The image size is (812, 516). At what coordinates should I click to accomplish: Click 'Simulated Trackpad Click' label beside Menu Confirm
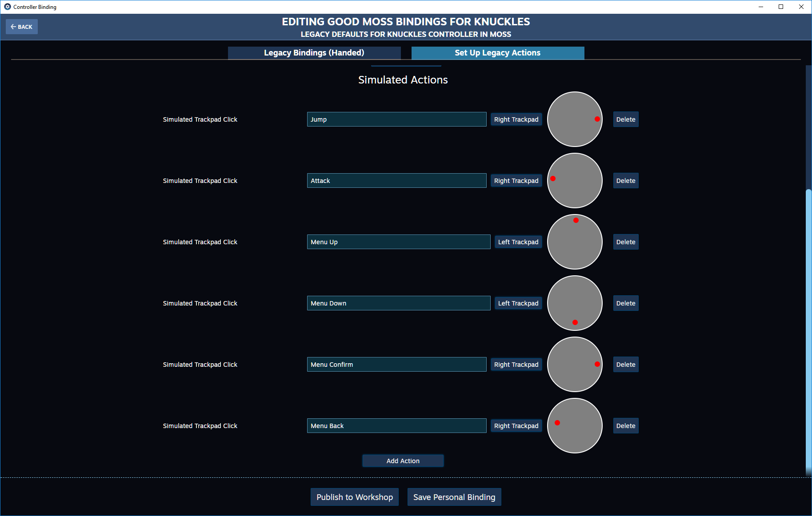pos(200,365)
